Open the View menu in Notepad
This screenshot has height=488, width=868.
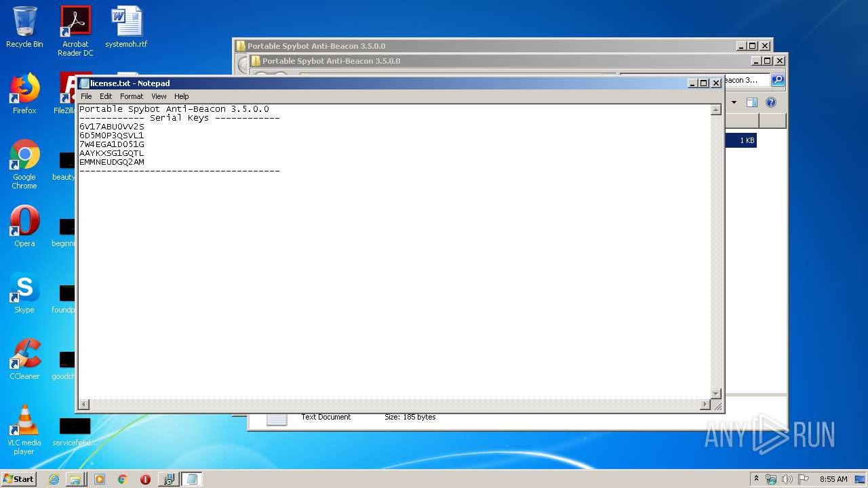click(x=159, y=96)
